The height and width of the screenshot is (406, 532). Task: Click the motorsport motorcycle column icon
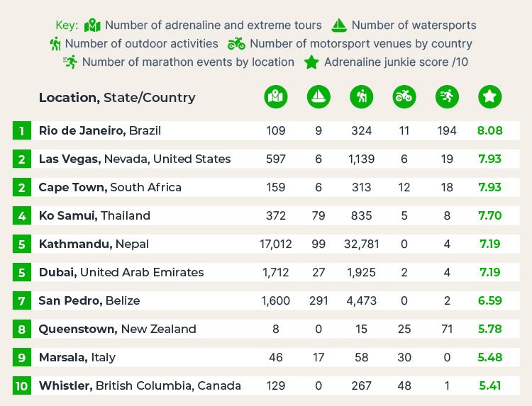(404, 97)
